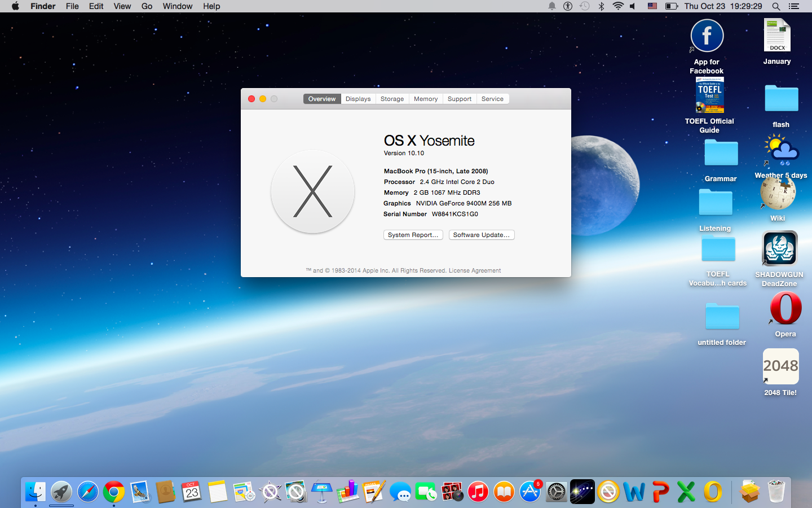Click the System Report... button
The width and height of the screenshot is (812, 508).
[x=413, y=235]
